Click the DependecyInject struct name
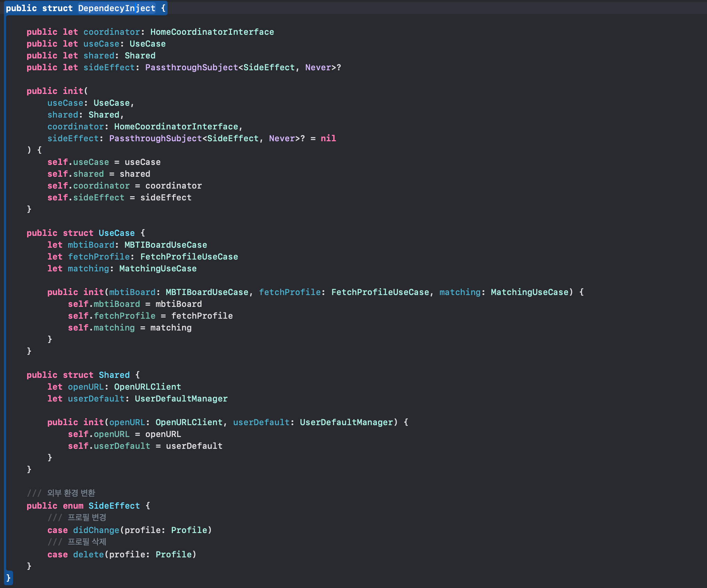Screen dimensions: 707x588 (x=117, y=8)
